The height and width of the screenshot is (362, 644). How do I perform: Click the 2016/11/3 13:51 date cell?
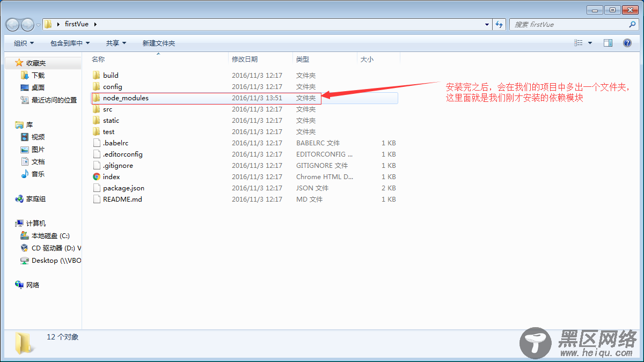(x=257, y=98)
